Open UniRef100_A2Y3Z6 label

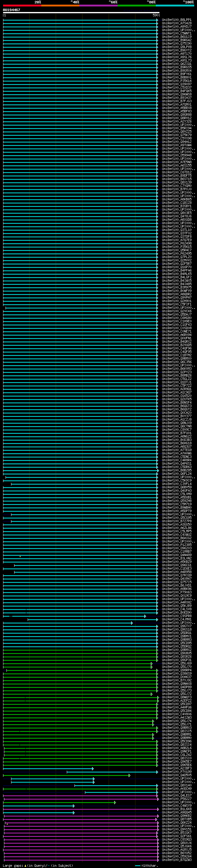click(x=176, y=121)
